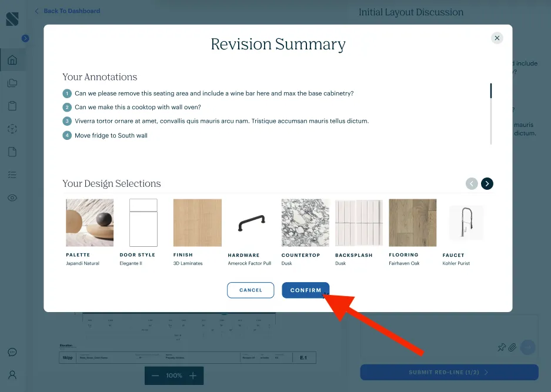
Task: Click the annotation 2 number badge
Action: click(67, 107)
